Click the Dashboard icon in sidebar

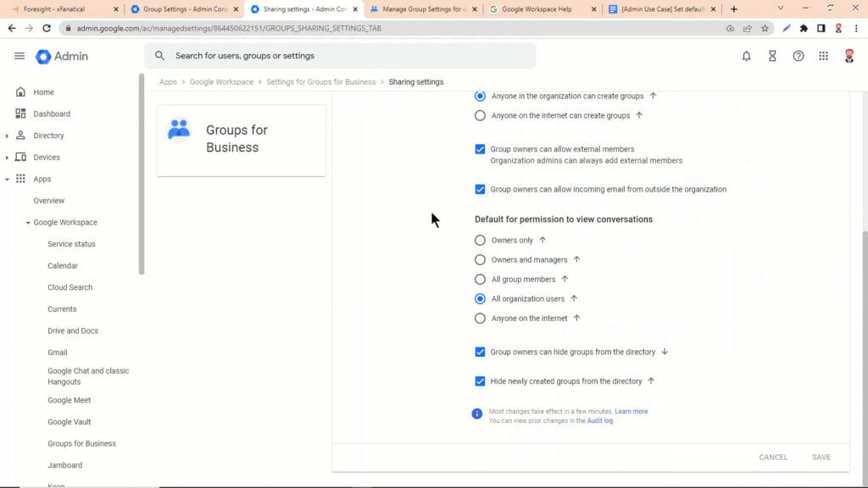pos(20,114)
